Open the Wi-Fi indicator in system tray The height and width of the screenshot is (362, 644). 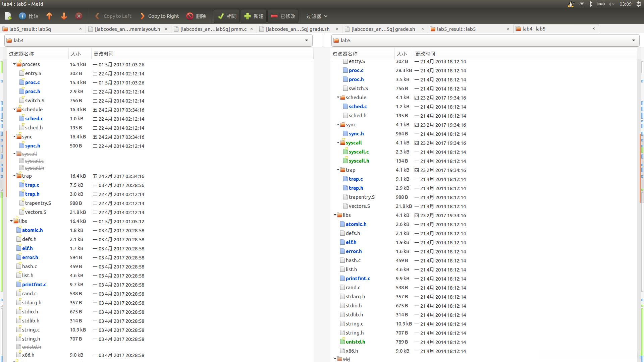coord(582,4)
